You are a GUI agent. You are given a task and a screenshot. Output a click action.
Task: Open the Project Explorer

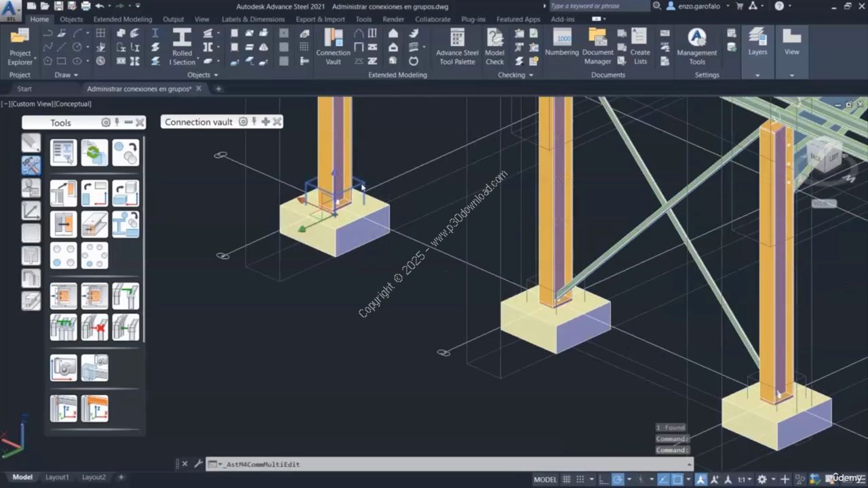click(20, 46)
